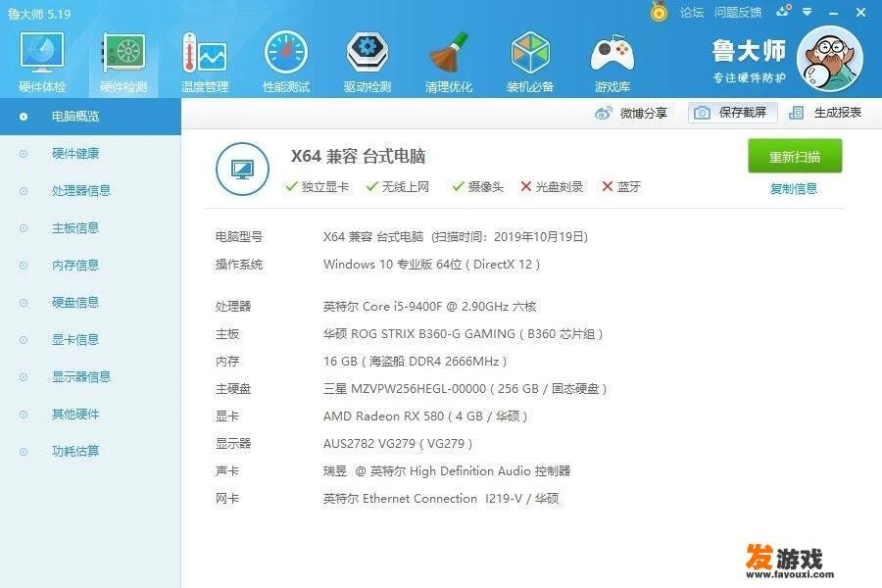Open 装机必备 essential software cube icon
This screenshot has height=588, width=882.
click(530, 53)
